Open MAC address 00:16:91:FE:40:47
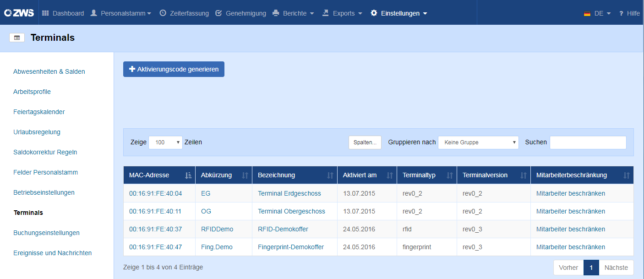Screen dimensions: 644x279 pos(155,247)
